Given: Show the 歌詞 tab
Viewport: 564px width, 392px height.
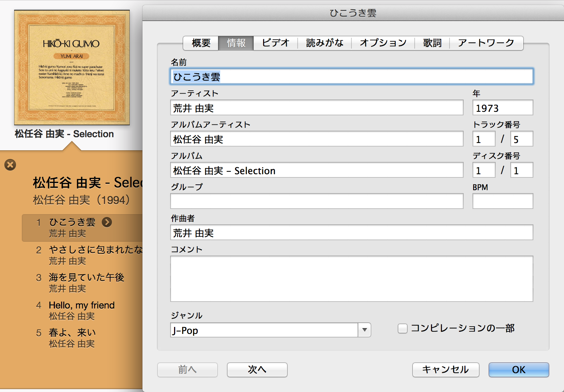Looking at the screenshot, I should (x=432, y=43).
